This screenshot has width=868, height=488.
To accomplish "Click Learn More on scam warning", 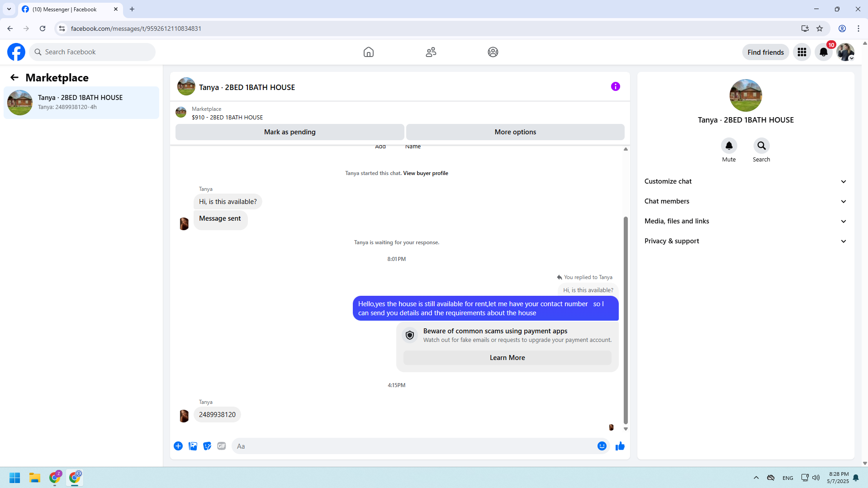I will (x=508, y=358).
